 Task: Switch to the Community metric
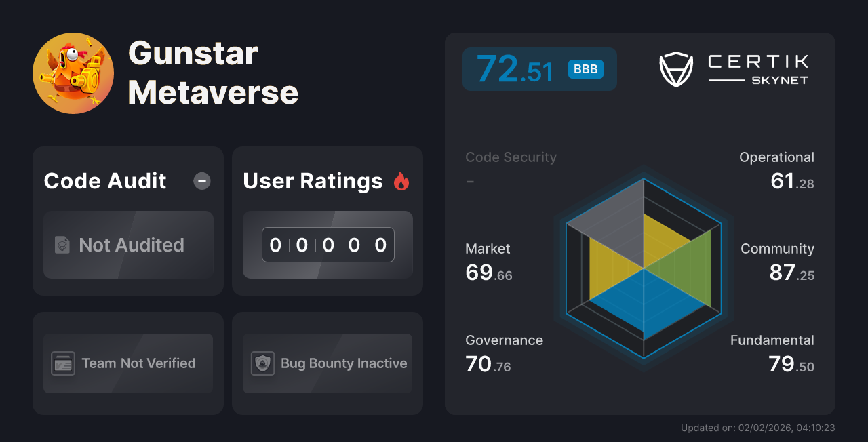click(777, 249)
